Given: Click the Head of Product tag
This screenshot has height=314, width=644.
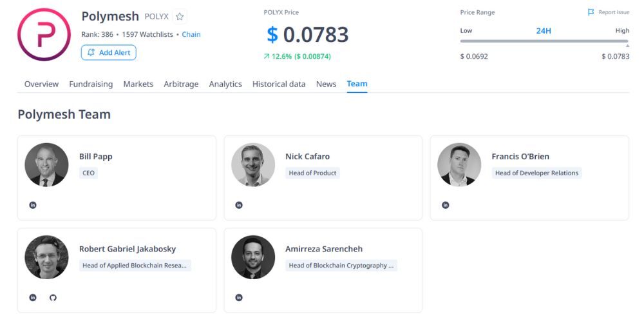Looking at the screenshot, I should (x=312, y=173).
